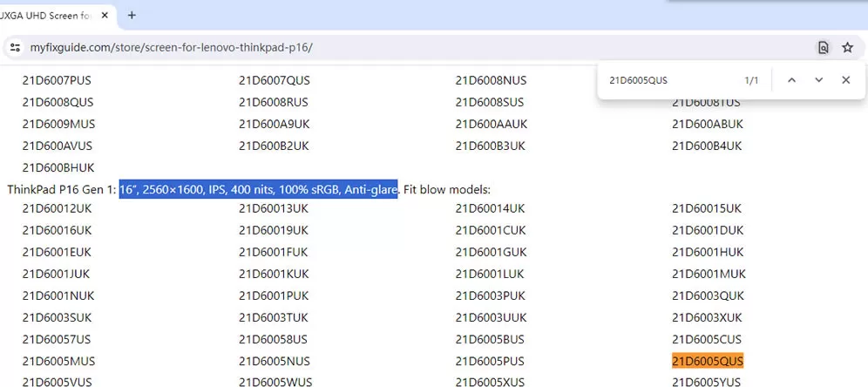Click model number 21D600B4UK
The height and width of the screenshot is (387, 868).
click(707, 146)
